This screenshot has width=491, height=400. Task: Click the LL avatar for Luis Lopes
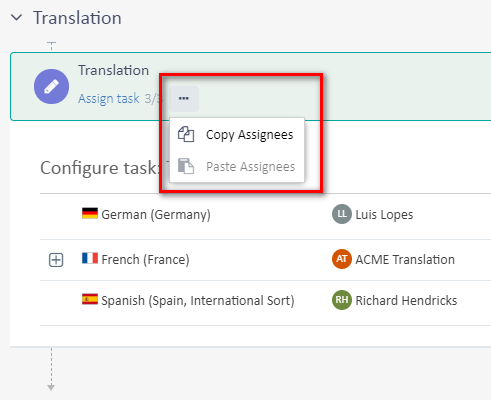(x=342, y=214)
